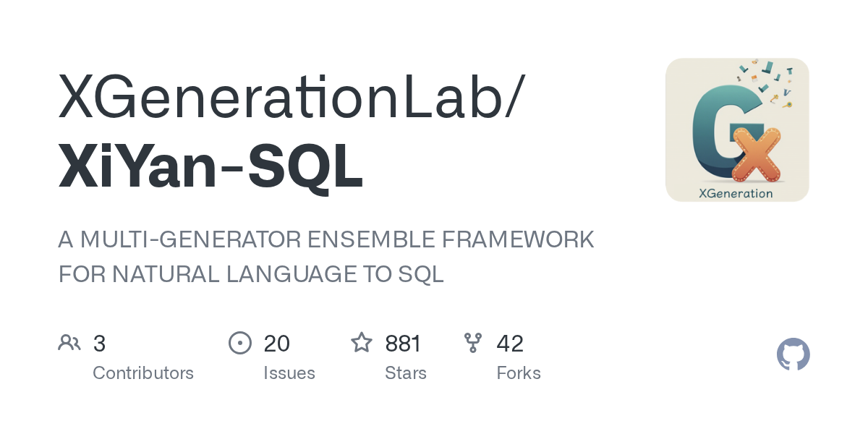Click the Stars star icon
Screen dimensions: 868x434
362,342
